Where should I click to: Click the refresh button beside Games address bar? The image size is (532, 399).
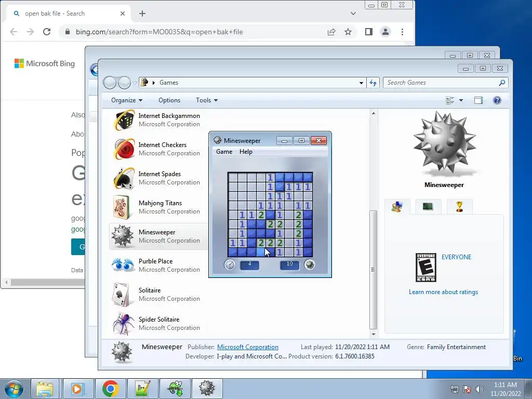pos(373,83)
